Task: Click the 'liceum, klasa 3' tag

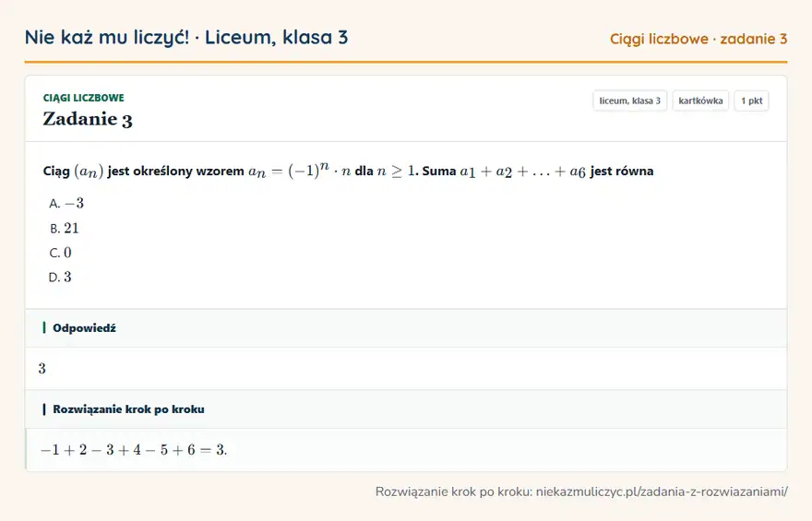Action: (629, 101)
